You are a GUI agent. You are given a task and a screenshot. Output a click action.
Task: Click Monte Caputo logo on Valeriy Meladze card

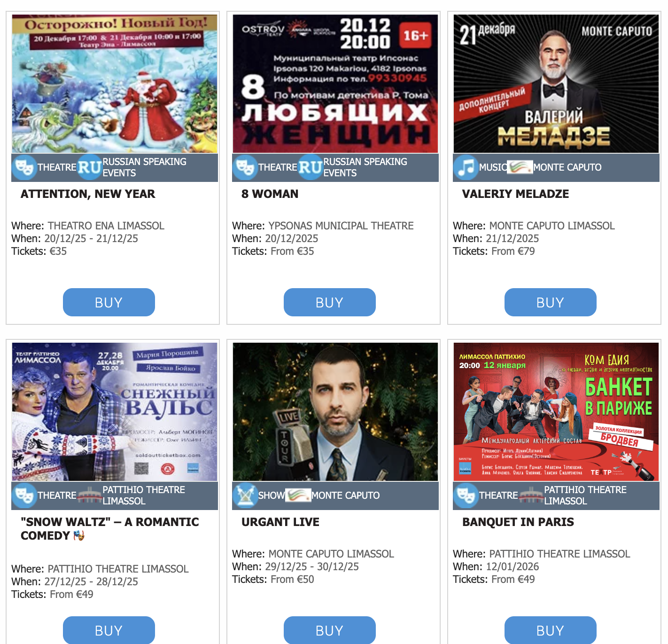click(x=520, y=167)
